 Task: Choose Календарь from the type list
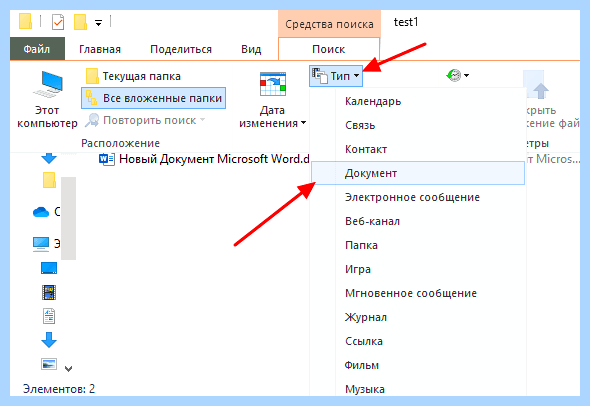[x=417, y=101]
